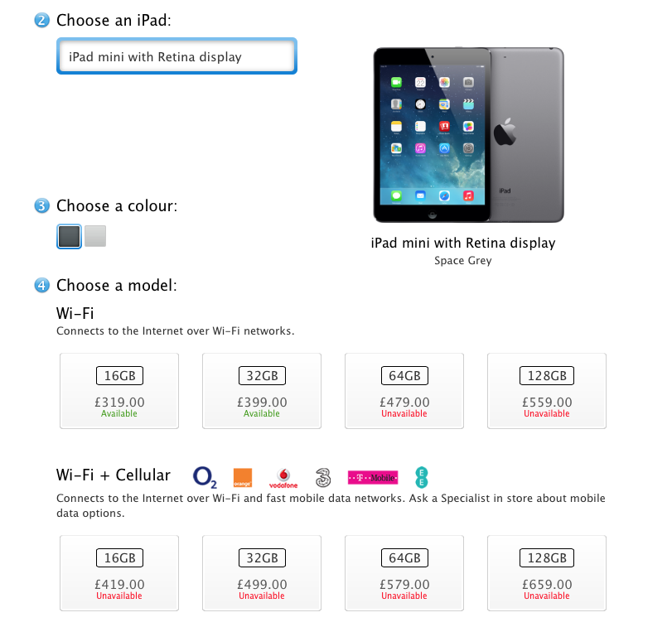Click the T-Mobile carrier logo
This screenshot has width=672, height=627.
(x=373, y=478)
